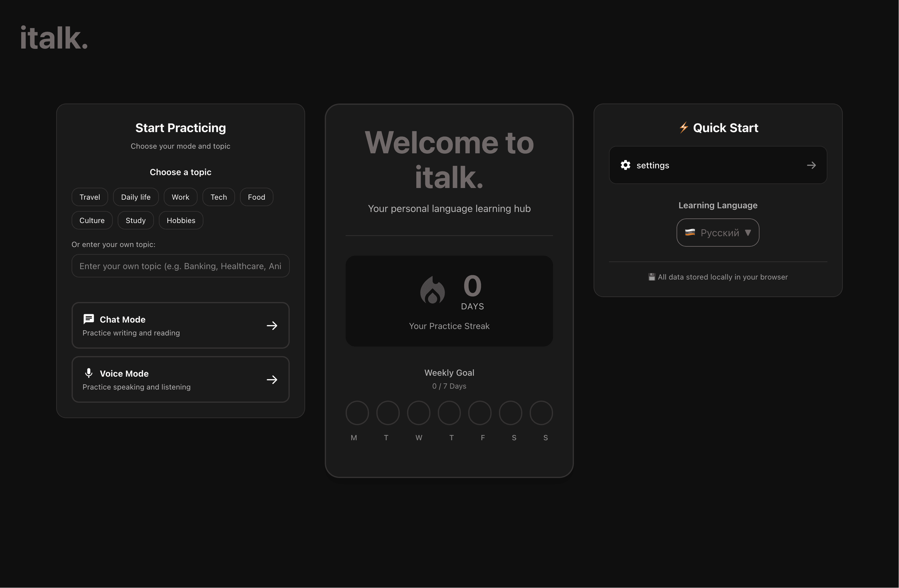This screenshot has width=899, height=588.
Task: Select the Study topic chip
Action: (x=135, y=221)
